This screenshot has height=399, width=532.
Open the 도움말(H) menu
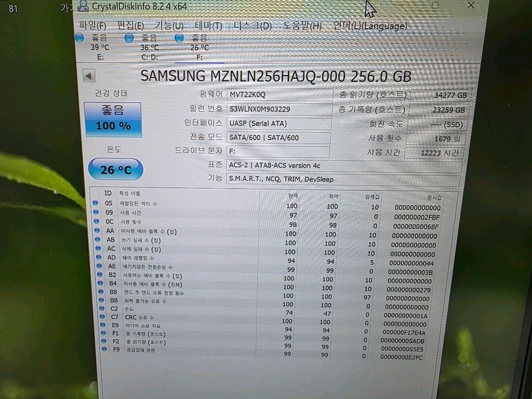[303, 25]
